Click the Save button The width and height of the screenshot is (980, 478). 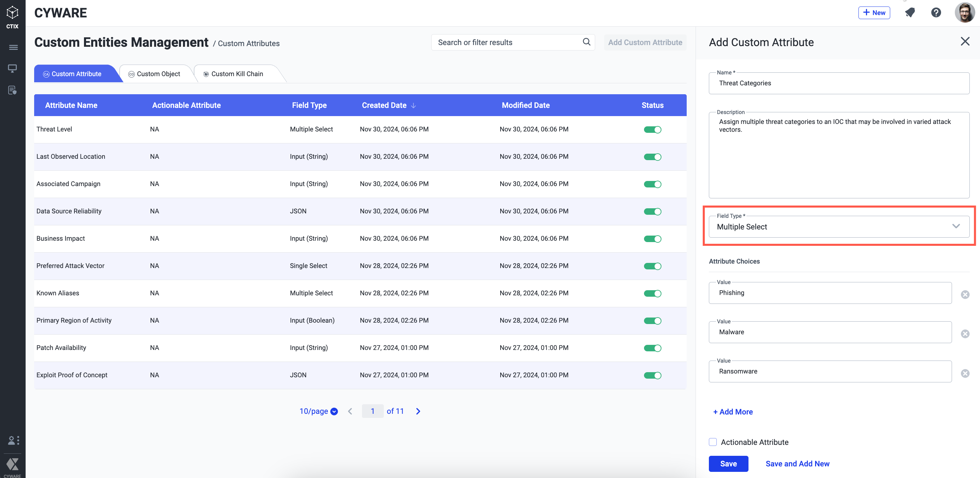pos(728,464)
